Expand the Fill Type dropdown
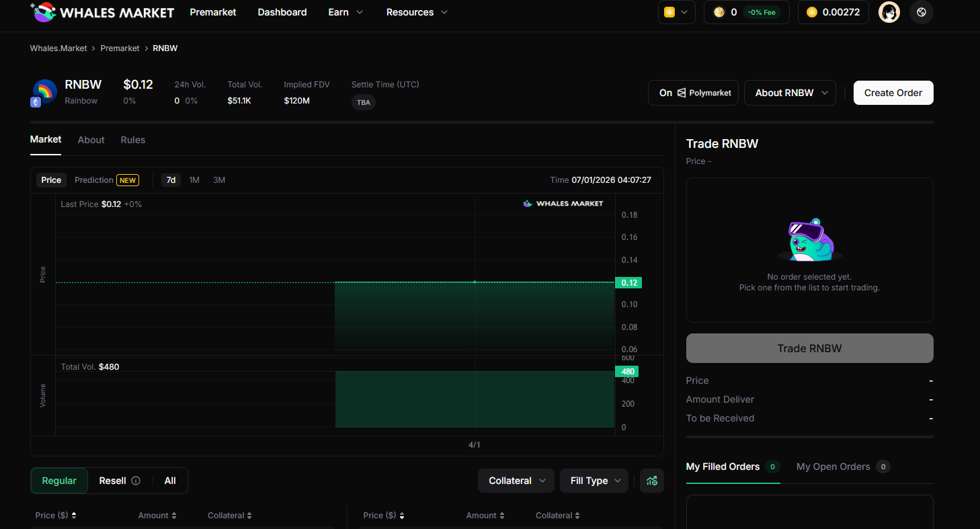The width and height of the screenshot is (980, 529). point(594,481)
